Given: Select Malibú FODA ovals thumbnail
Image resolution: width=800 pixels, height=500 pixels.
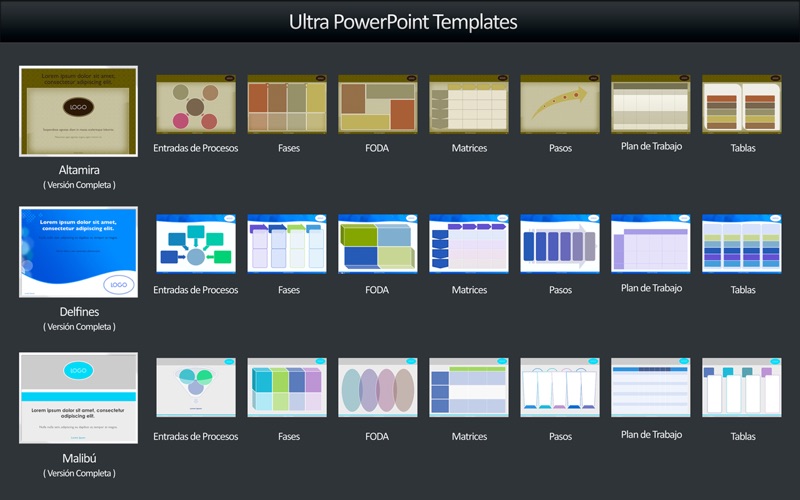Looking at the screenshot, I should click(x=378, y=388).
